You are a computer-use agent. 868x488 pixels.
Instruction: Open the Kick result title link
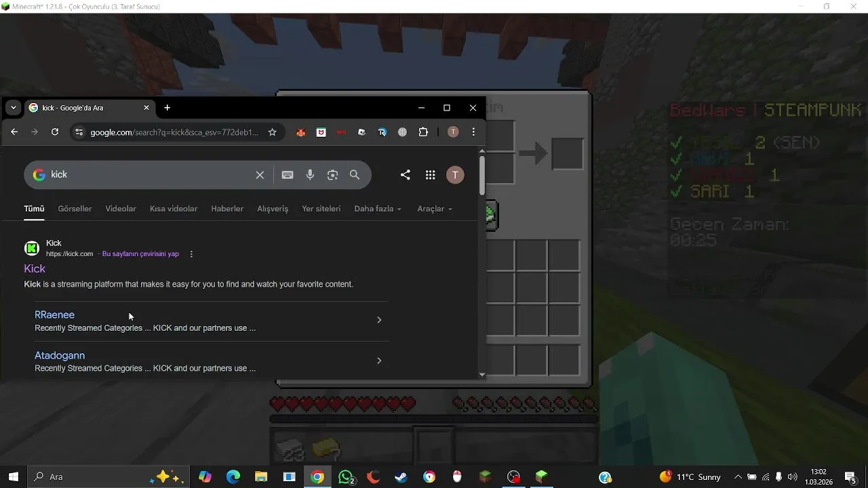(35, 269)
